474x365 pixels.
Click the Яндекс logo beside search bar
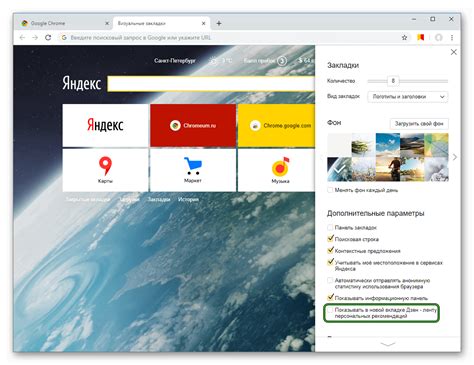coord(82,83)
